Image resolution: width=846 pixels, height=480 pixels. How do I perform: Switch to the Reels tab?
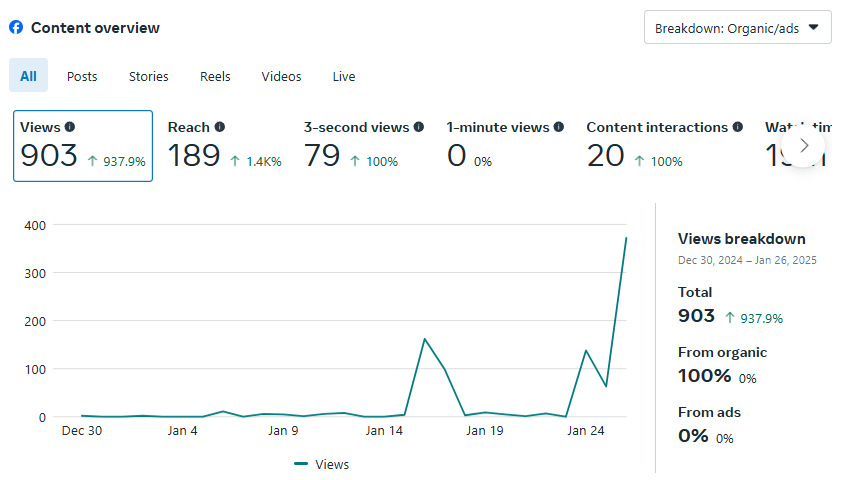pos(215,76)
